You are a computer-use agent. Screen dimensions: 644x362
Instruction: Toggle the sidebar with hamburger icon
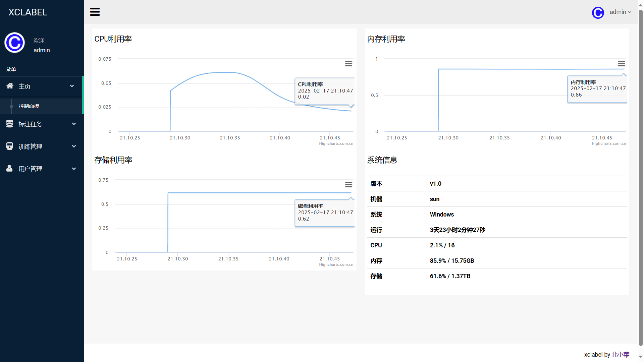click(95, 12)
